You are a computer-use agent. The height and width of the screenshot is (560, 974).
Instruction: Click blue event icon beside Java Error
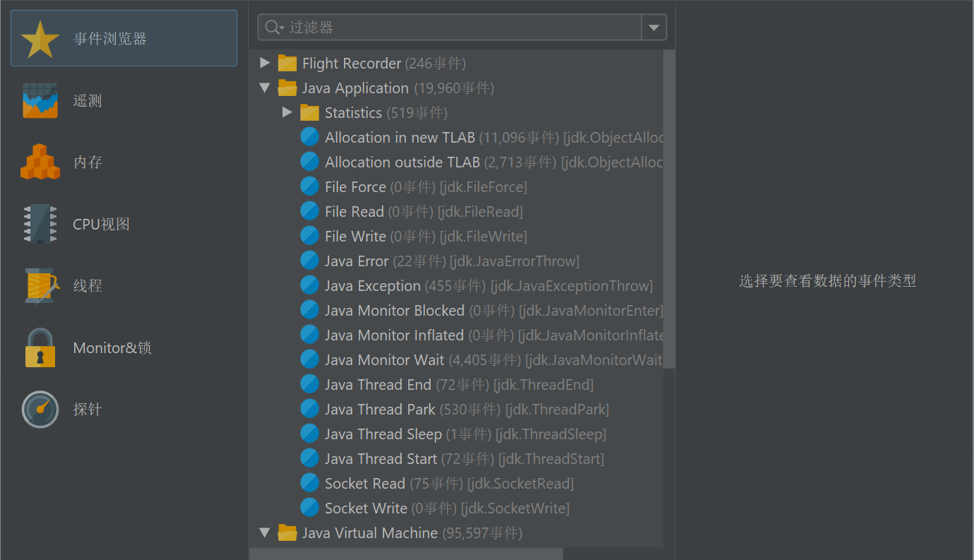tap(309, 261)
